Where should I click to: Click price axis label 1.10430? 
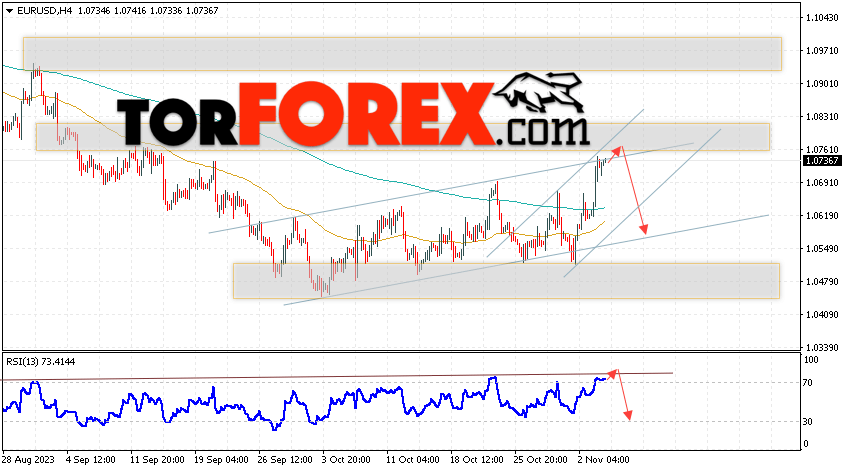coord(822,18)
